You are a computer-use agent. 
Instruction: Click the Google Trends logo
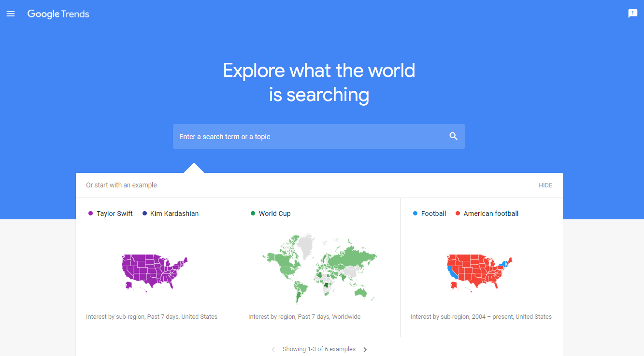(58, 14)
